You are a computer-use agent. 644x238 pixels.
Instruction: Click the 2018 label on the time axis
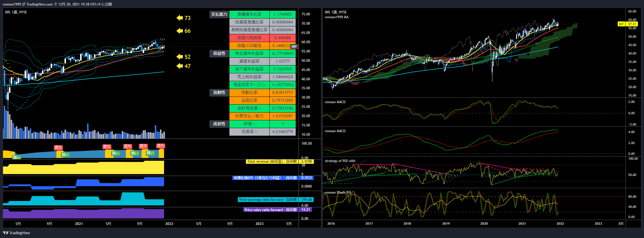click(407, 224)
